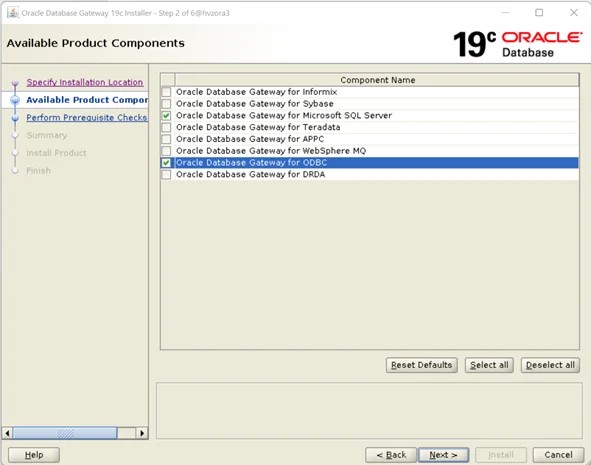This screenshot has height=465, width=591.
Task: Click the Java installer icon in title bar
Action: coord(13,13)
